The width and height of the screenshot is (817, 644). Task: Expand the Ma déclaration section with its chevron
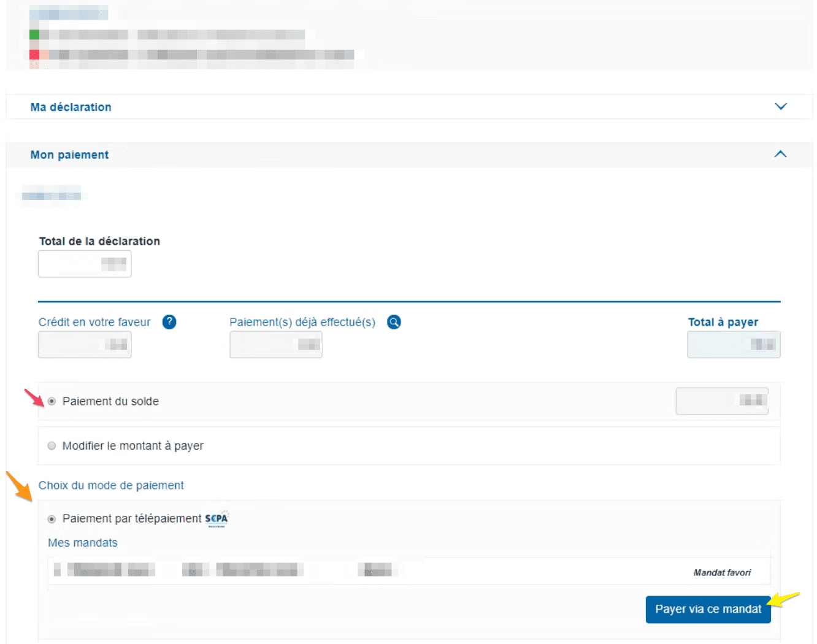point(780,107)
